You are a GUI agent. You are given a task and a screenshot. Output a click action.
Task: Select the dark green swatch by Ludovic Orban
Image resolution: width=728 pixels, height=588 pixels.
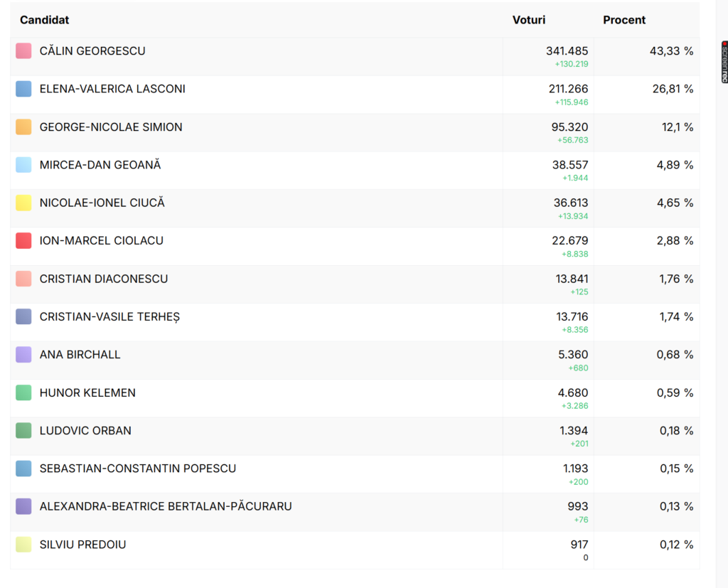pos(23,431)
